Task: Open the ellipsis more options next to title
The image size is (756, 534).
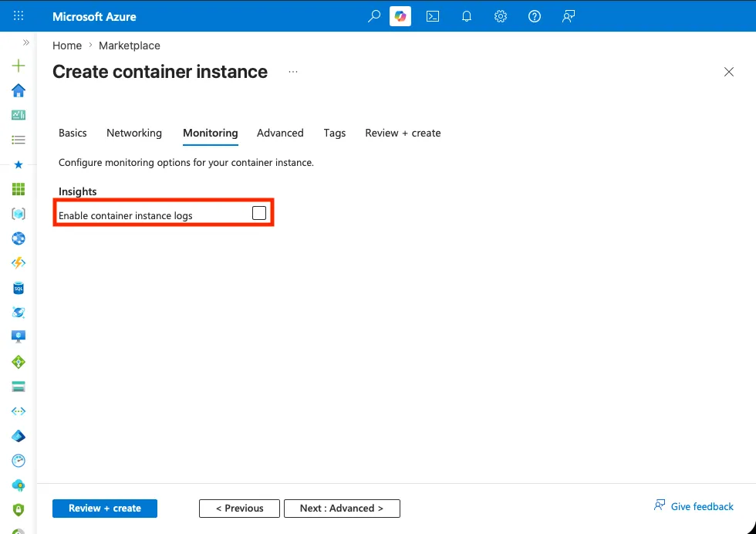Action: tap(292, 72)
